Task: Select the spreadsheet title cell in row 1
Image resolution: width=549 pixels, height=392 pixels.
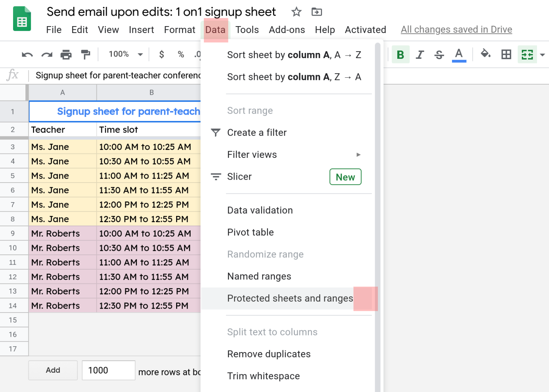Action: point(115,111)
